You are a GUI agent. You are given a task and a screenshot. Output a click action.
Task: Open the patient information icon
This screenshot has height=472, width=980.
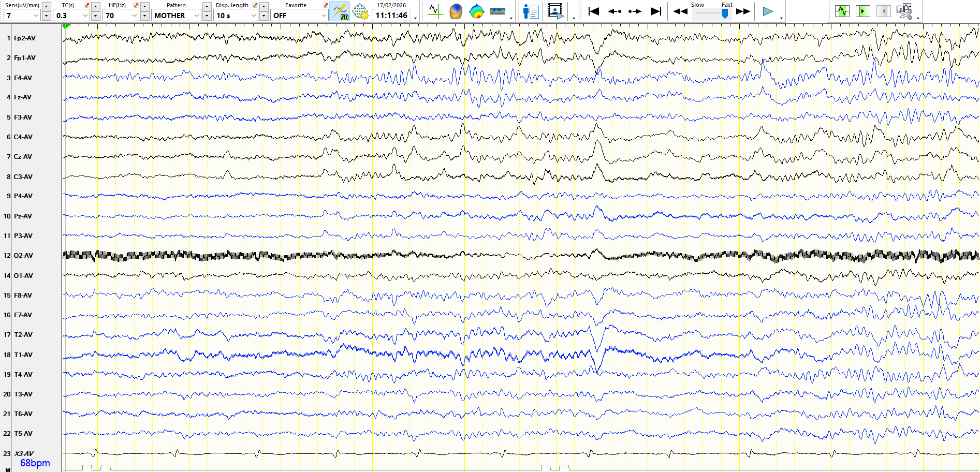point(531,11)
